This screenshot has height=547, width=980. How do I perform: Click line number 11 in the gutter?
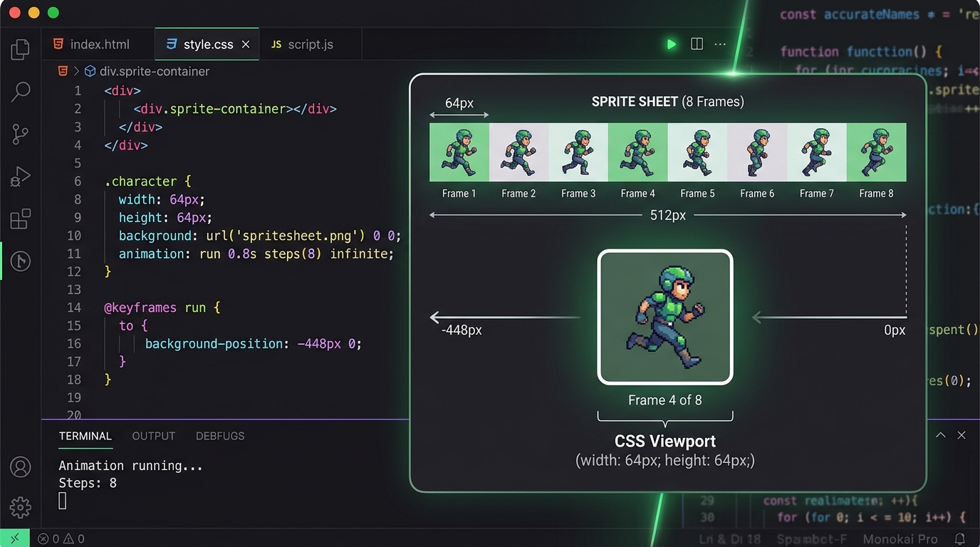point(74,254)
